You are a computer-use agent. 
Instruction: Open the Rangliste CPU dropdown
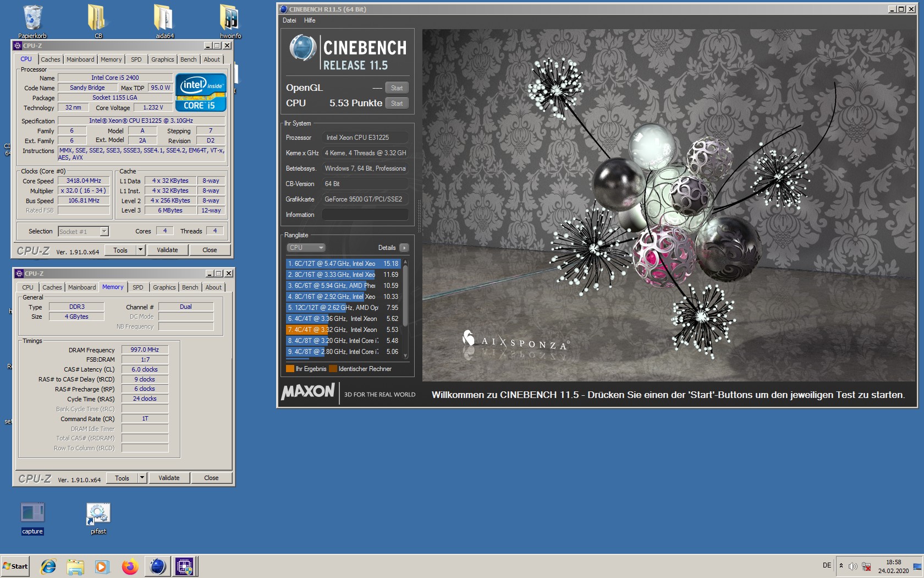click(306, 248)
